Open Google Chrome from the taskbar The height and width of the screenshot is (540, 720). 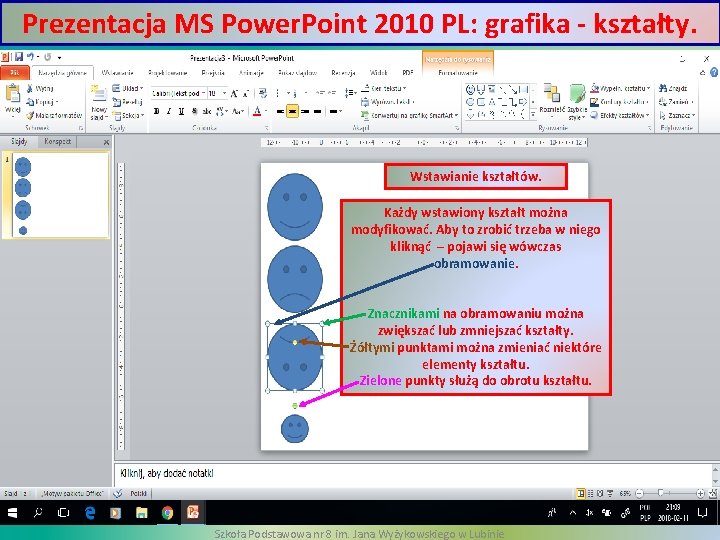click(167, 513)
